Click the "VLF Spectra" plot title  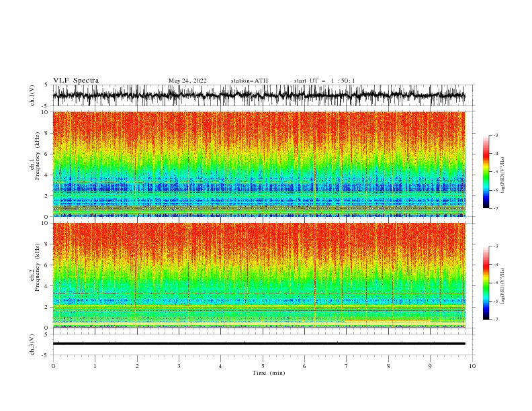76,81
